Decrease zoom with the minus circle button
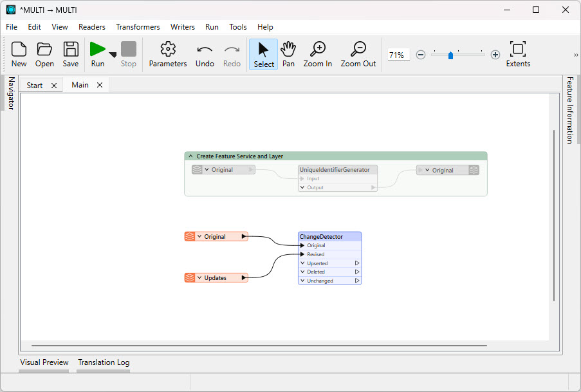The image size is (581, 392). point(421,55)
